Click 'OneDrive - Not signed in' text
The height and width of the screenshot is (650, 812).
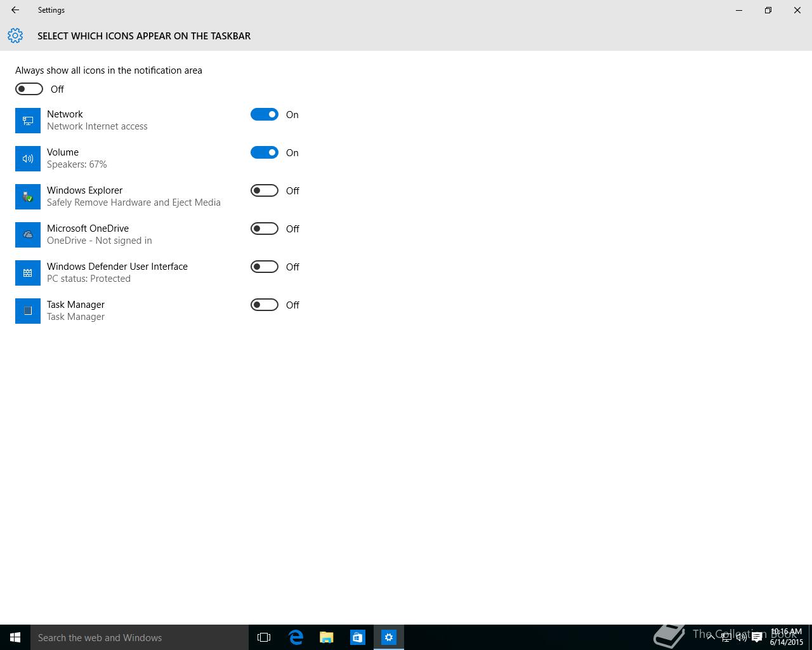pos(100,241)
